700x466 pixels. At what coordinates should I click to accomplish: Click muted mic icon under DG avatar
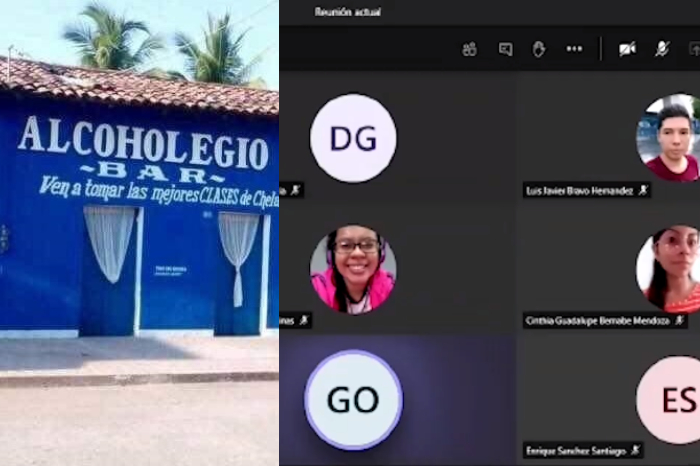point(296,190)
